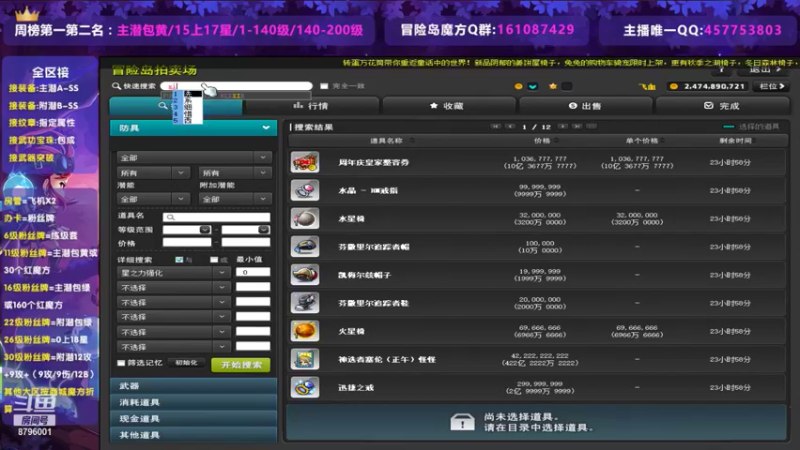Switch to the 行情 market tab
Screen dimensions: 800x450
click(311, 106)
